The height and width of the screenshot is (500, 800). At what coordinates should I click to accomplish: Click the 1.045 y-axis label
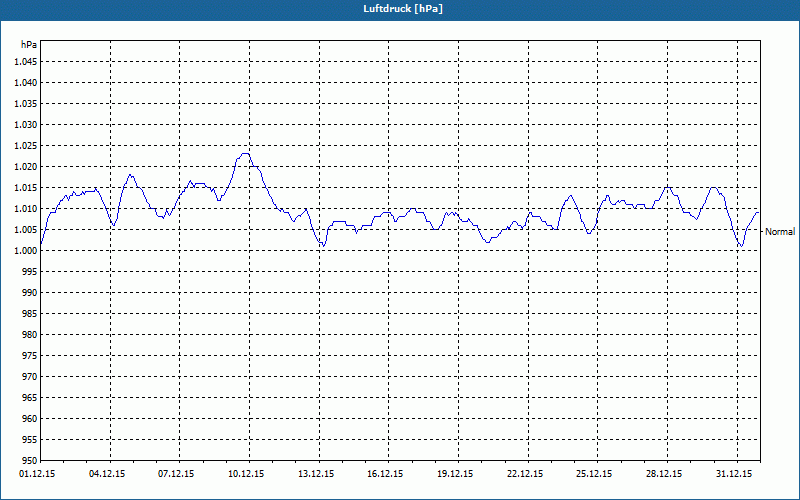click(27, 62)
